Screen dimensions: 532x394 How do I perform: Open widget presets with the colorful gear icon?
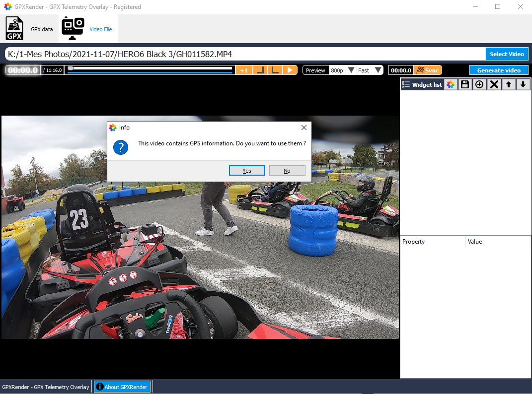point(451,84)
